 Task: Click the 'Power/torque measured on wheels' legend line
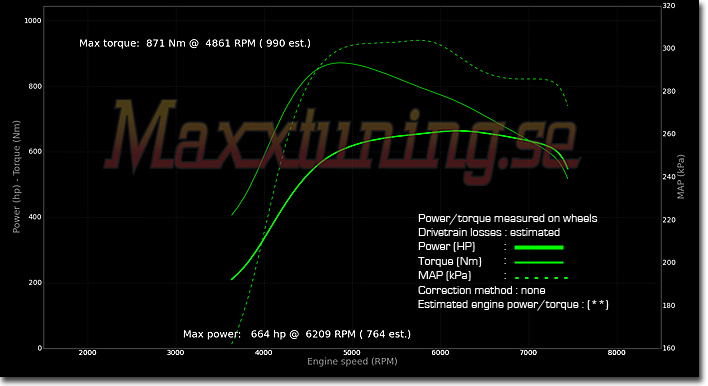click(x=508, y=219)
